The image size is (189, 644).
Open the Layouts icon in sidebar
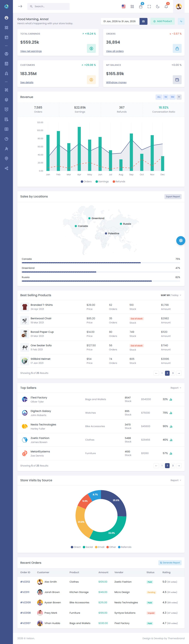pos(6,38)
